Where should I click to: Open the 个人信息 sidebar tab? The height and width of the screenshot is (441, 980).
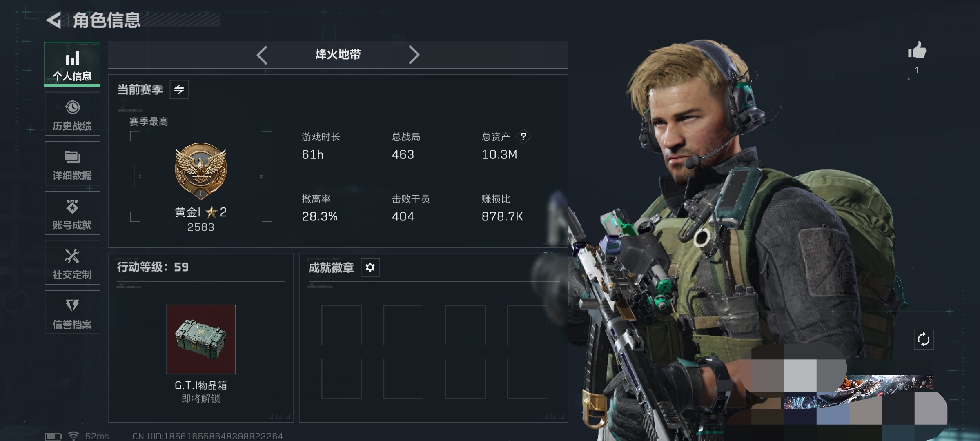(72, 64)
